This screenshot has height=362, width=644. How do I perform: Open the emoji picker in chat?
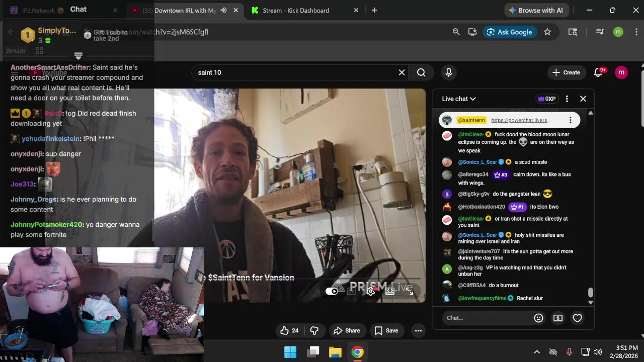coord(538,318)
